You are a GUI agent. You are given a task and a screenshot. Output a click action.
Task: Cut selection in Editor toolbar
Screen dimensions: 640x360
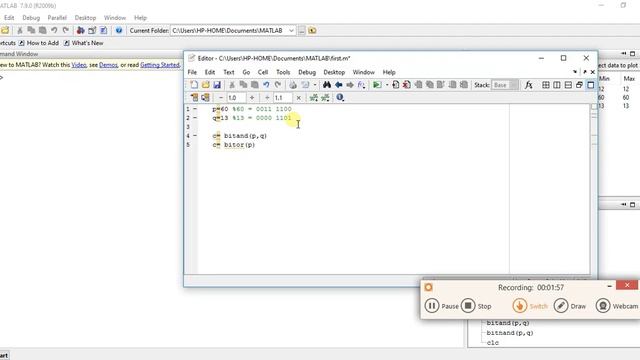[232, 85]
